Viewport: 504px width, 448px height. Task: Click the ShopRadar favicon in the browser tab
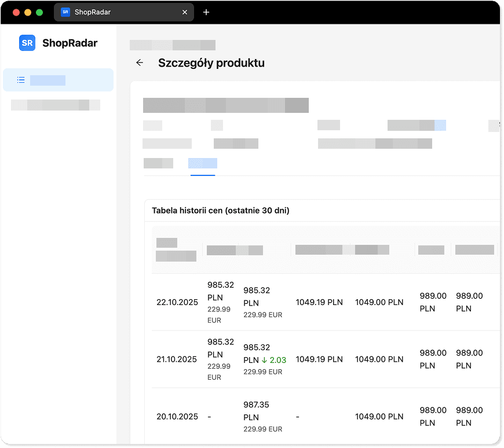tap(65, 12)
